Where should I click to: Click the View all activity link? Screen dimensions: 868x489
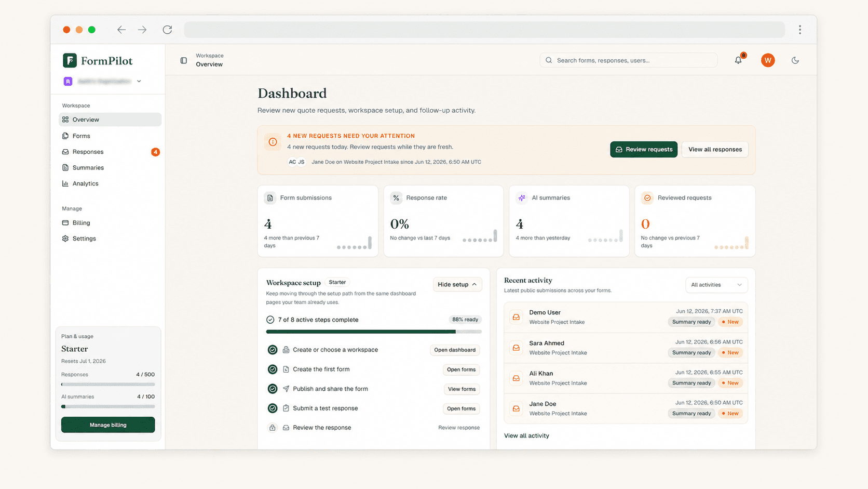pyautogui.click(x=526, y=435)
